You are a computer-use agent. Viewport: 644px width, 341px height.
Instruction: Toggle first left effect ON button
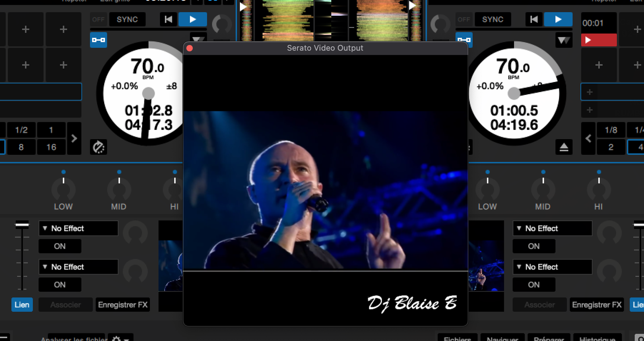60,246
